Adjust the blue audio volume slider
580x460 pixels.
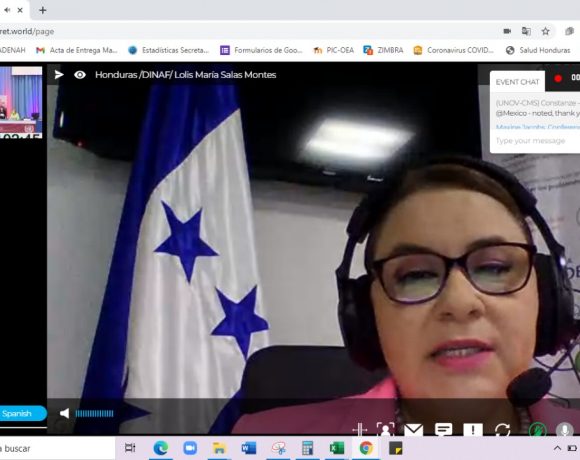click(x=94, y=414)
